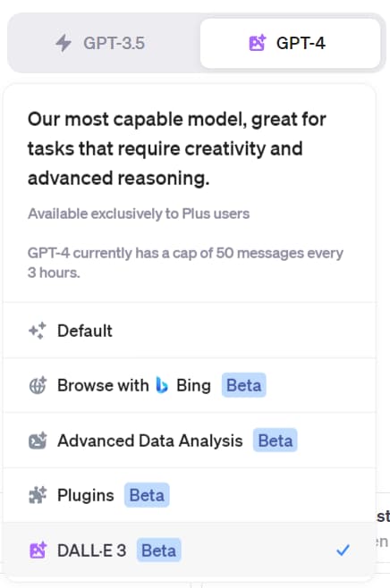Select the DALL·E 3 mode option
This screenshot has width=390, height=588.
(x=190, y=550)
